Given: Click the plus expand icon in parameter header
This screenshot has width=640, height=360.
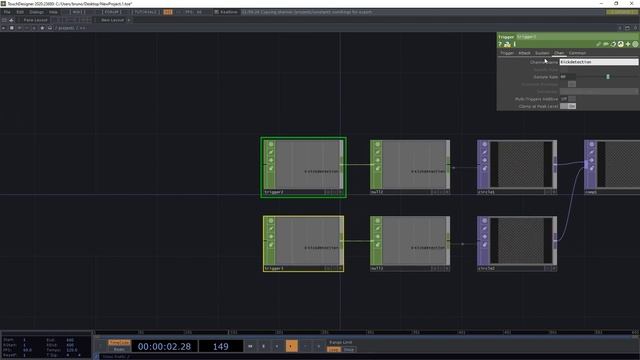Looking at the screenshot, I should pos(628,44).
